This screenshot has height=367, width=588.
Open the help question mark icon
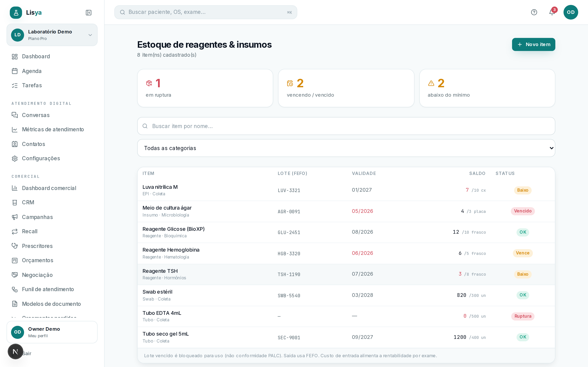click(x=534, y=12)
